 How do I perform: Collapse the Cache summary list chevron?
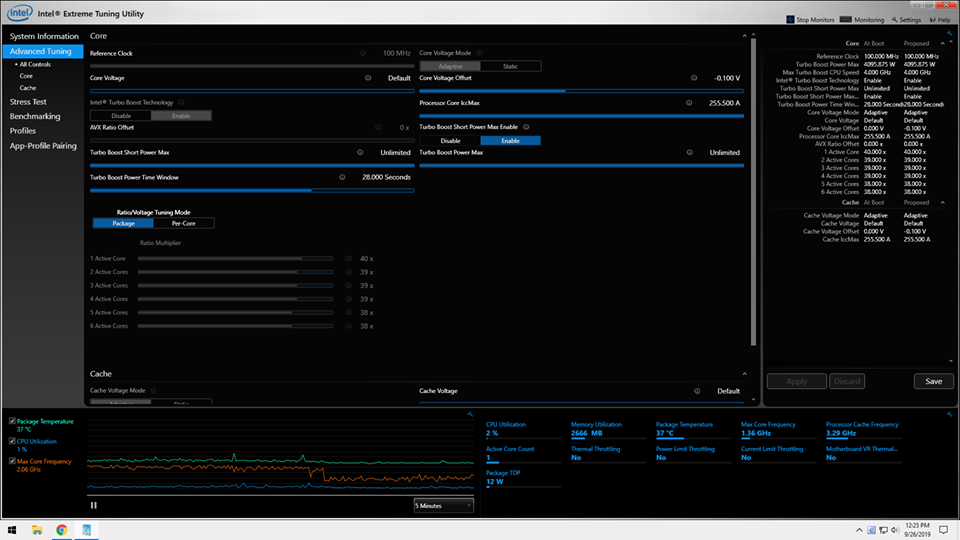[x=942, y=203]
